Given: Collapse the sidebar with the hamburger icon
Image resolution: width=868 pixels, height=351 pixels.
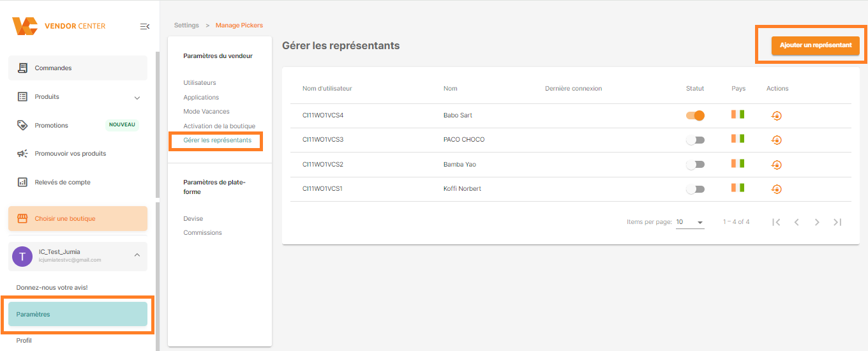Looking at the screenshot, I should pyautogui.click(x=145, y=26).
